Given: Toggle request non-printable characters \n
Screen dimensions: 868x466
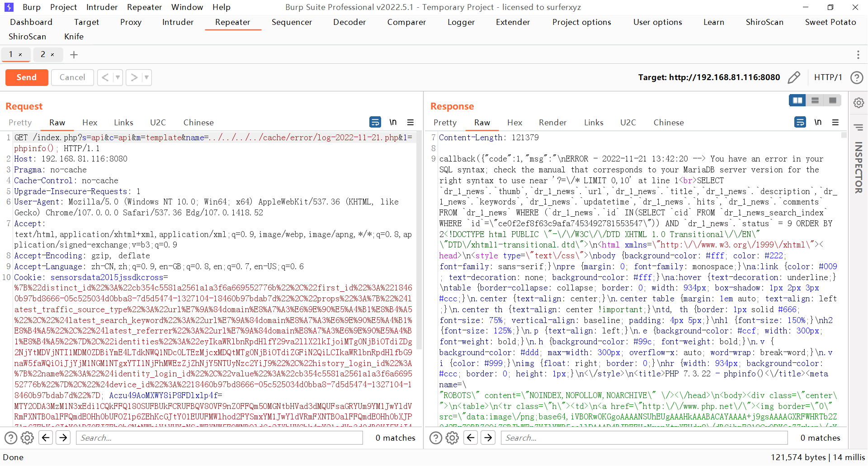Looking at the screenshot, I should (x=393, y=122).
